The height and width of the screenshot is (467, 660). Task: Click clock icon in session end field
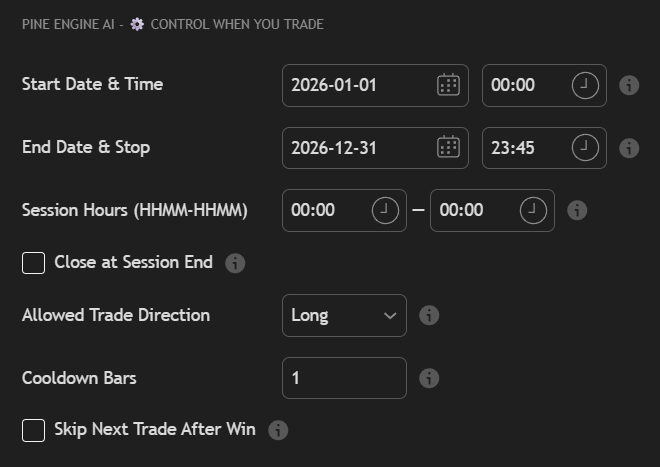[x=533, y=210]
